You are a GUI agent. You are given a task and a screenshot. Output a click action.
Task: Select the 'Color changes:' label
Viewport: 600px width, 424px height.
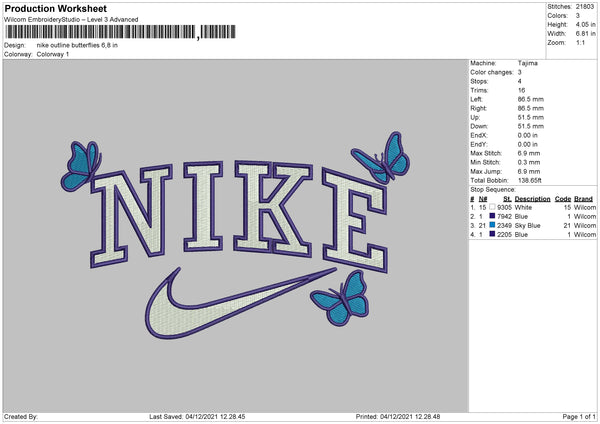point(492,72)
